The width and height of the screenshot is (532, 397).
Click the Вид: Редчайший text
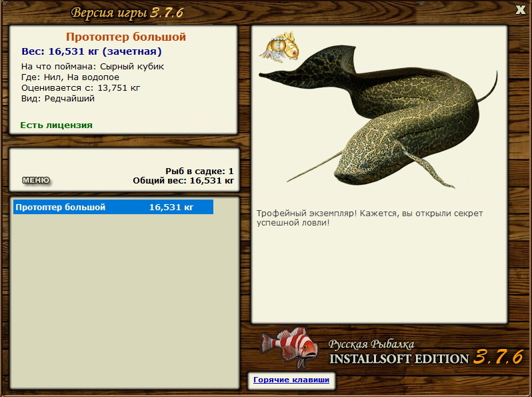[58, 99]
